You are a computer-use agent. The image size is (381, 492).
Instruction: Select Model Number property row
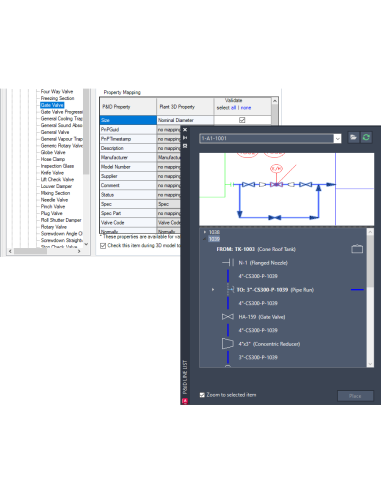pos(128,167)
